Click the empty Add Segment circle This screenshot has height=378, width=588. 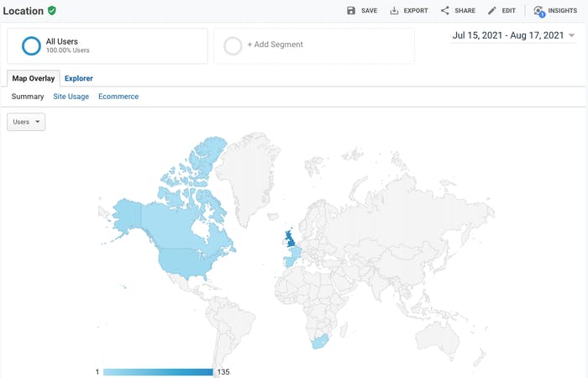pyautogui.click(x=233, y=45)
